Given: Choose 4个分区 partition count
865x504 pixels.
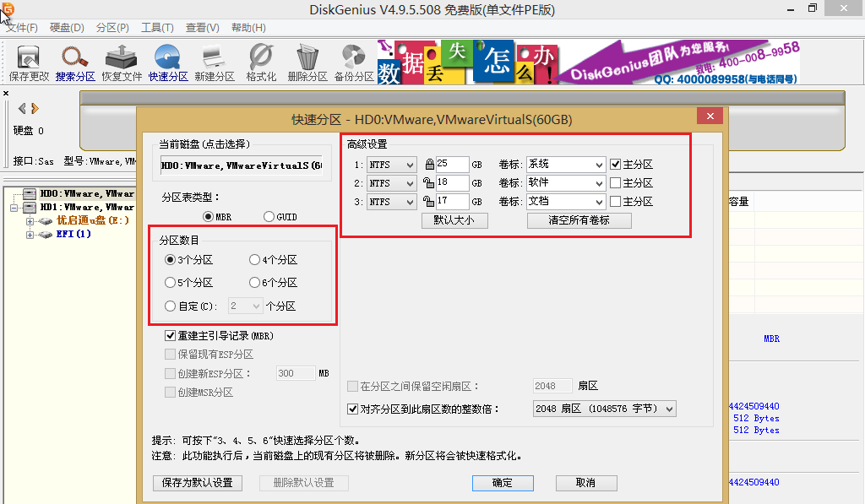Looking at the screenshot, I should (254, 260).
